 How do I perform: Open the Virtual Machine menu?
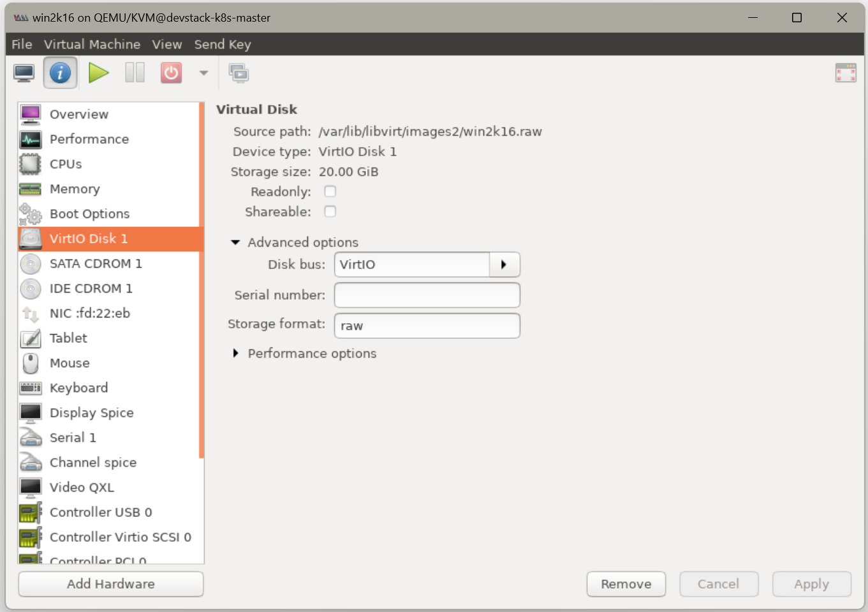(x=92, y=44)
